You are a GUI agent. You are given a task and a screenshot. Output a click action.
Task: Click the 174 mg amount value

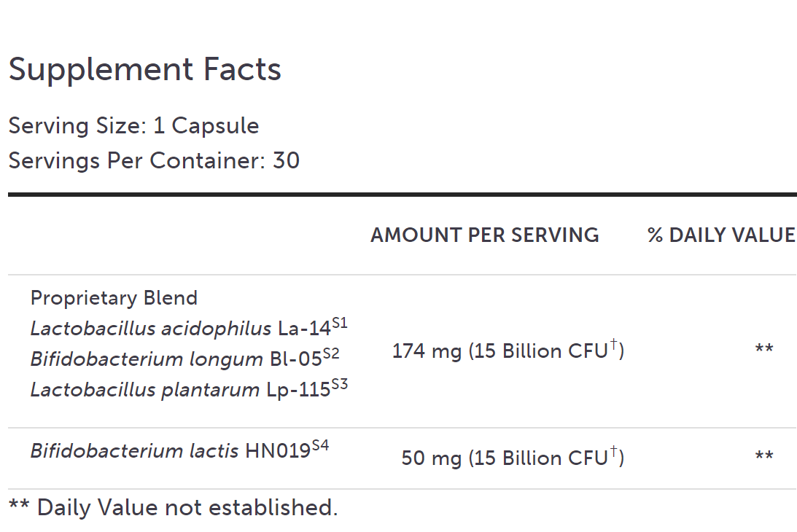[x=427, y=351]
